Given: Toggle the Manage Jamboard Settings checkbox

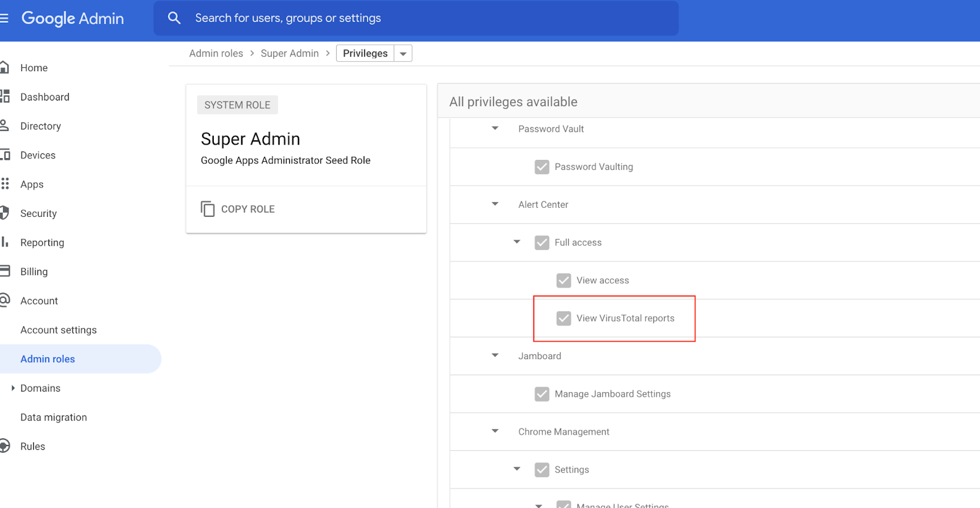Looking at the screenshot, I should click(x=542, y=394).
